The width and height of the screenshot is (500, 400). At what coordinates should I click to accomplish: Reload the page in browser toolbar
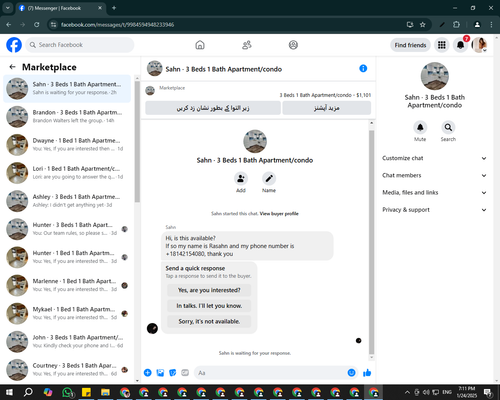[37, 25]
